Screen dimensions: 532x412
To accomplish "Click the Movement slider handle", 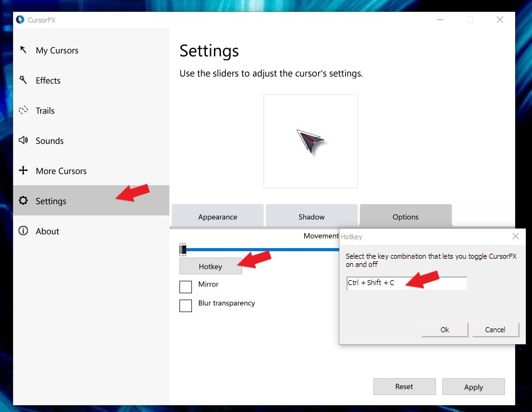I will (183, 250).
